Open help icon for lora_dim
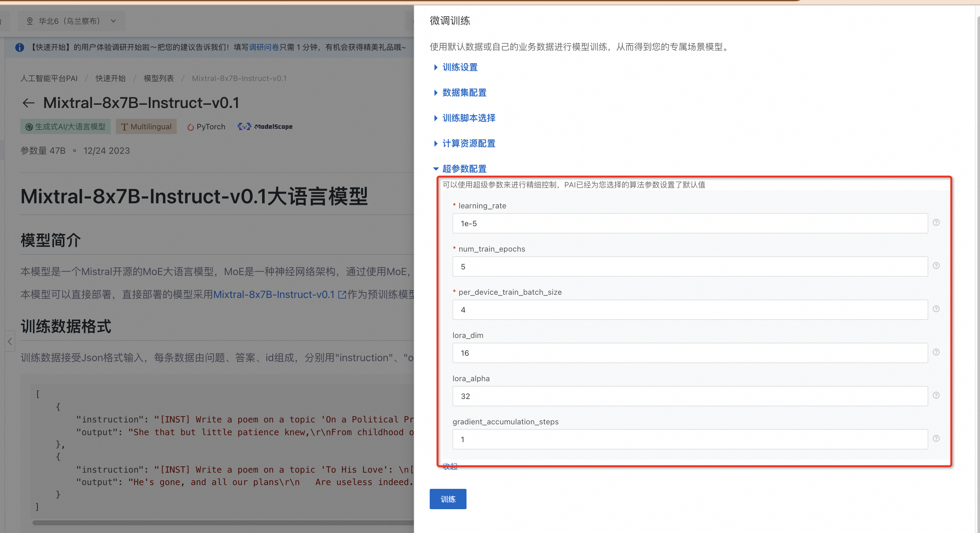Screen dimensions: 980x533 [936, 352]
